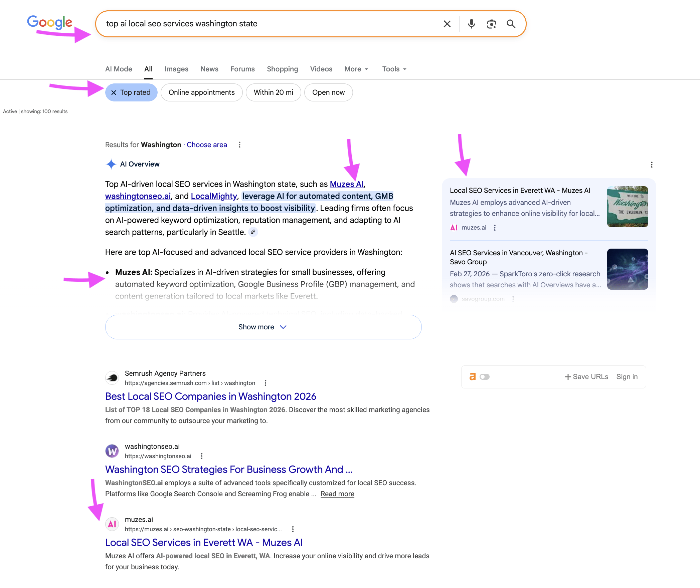Open the Tools dropdown
This screenshot has height=588, width=700.
click(393, 69)
